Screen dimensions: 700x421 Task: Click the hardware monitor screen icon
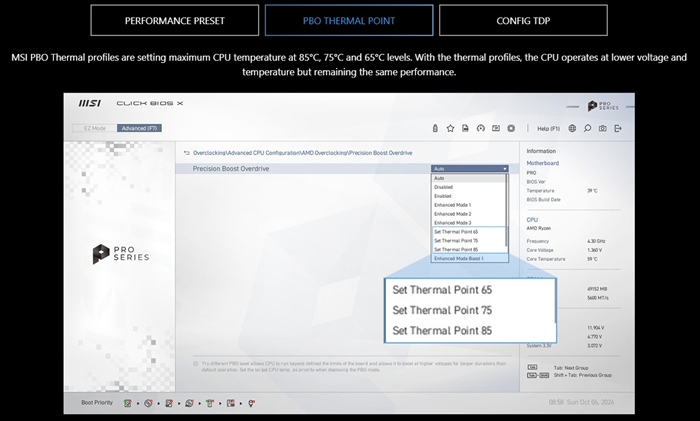pos(496,129)
